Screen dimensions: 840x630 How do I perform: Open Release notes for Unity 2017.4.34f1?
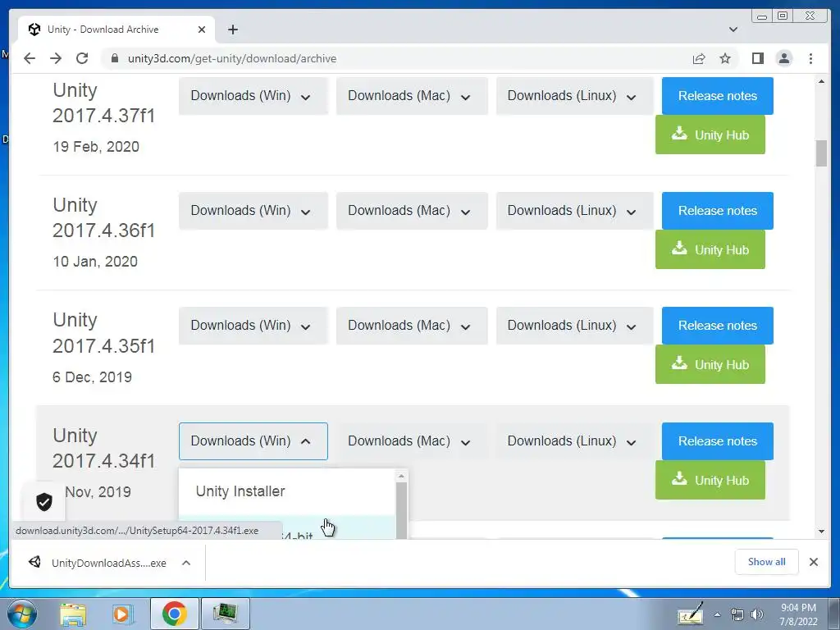(x=717, y=441)
